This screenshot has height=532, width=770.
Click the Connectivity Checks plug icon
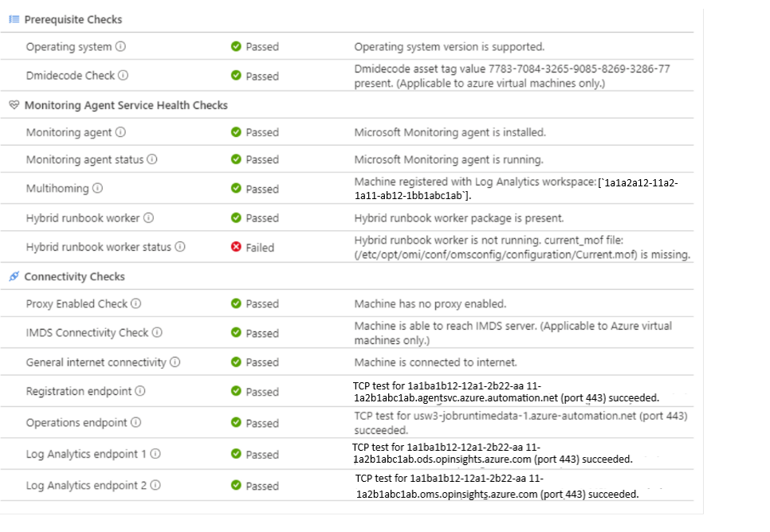click(14, 276)
